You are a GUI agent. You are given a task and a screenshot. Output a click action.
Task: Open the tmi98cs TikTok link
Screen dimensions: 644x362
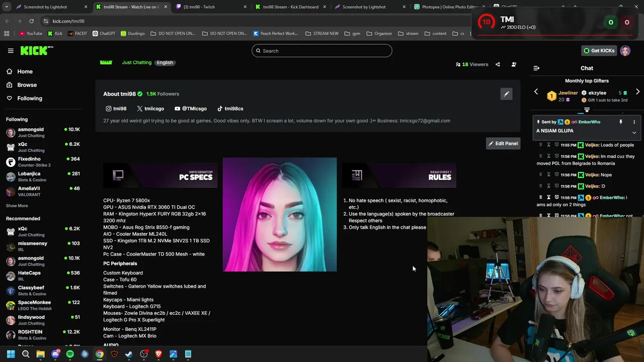point(230,109)
